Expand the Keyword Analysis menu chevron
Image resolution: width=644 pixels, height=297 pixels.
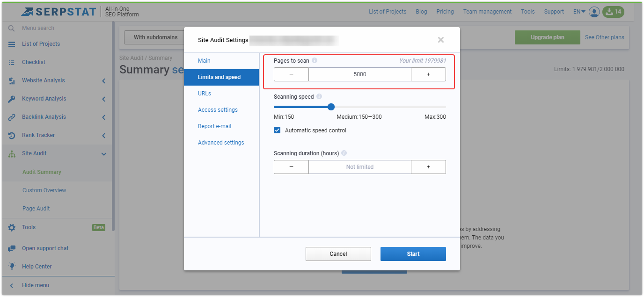point(103,99)
